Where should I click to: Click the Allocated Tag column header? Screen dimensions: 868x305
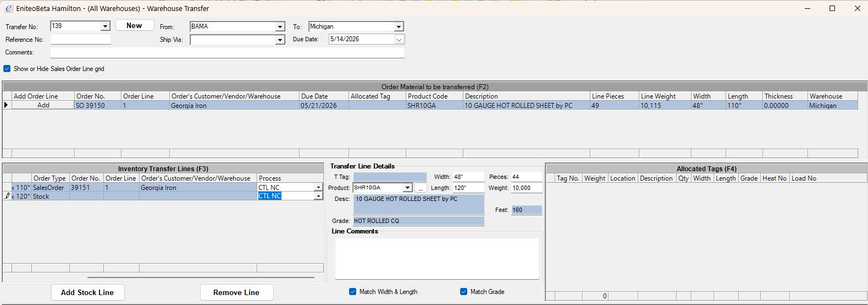[x=377, y=96]
